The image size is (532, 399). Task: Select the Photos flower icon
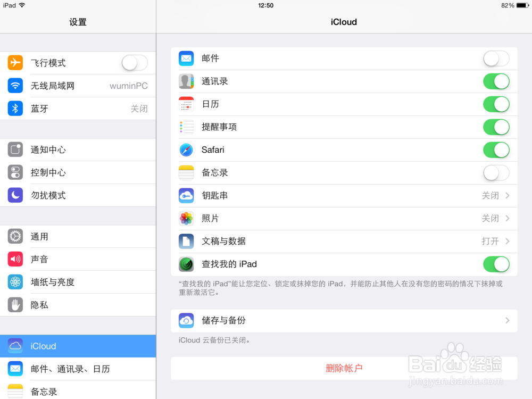pos(186,218)
